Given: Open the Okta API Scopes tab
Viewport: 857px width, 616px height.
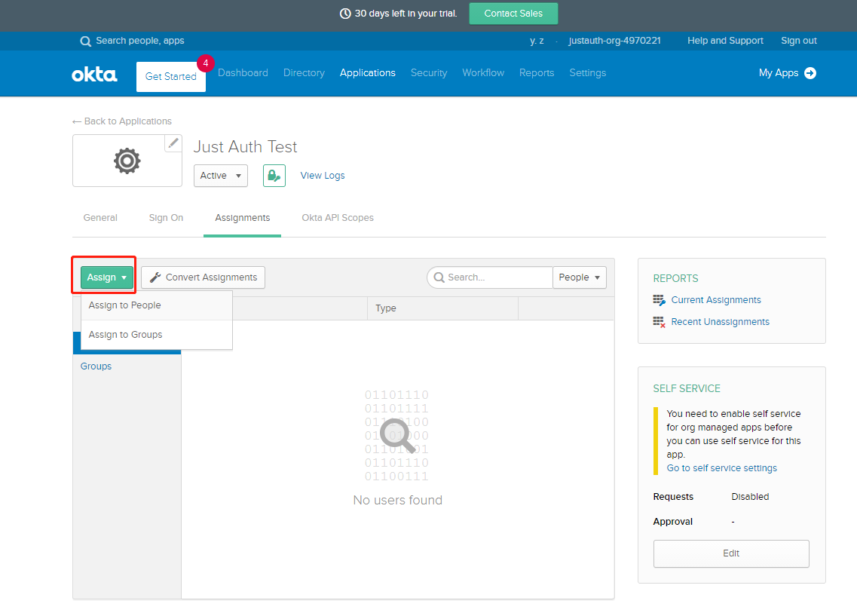Looking at the screenshot, I should (x=338, y=218).
